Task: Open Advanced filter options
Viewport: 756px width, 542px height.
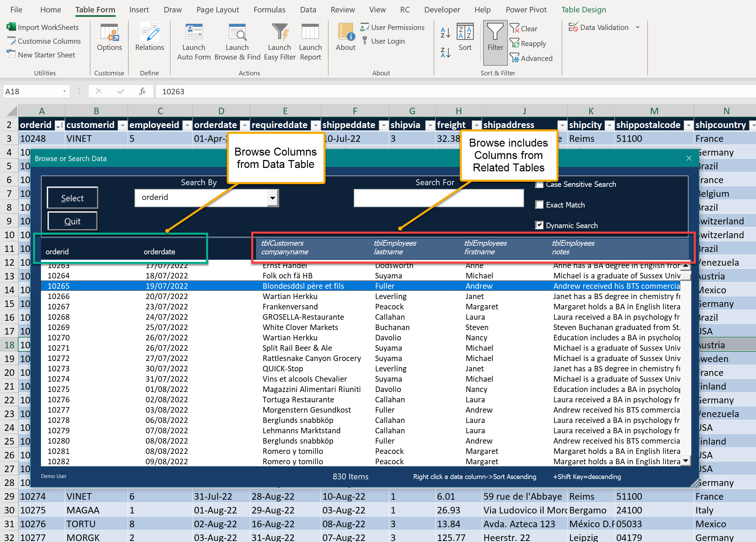Action: tap(531, 58)
